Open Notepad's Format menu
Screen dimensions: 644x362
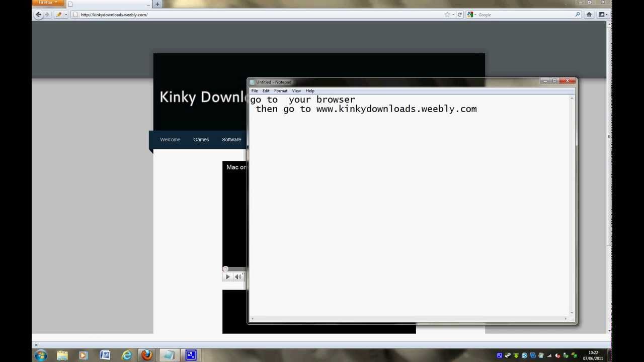pos(281,91)
